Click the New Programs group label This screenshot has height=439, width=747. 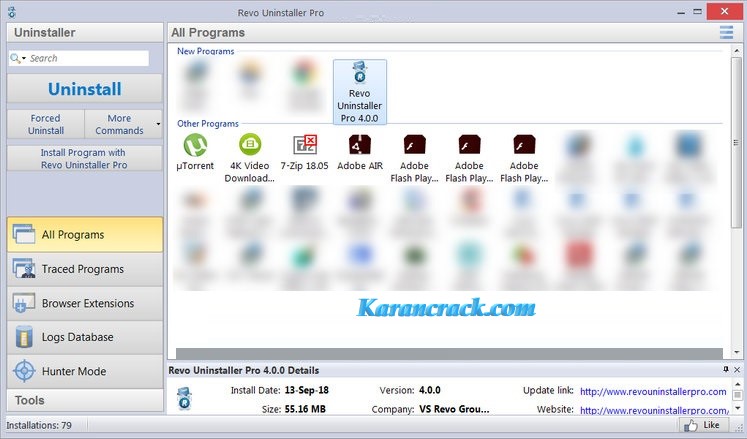pos(205,51)
